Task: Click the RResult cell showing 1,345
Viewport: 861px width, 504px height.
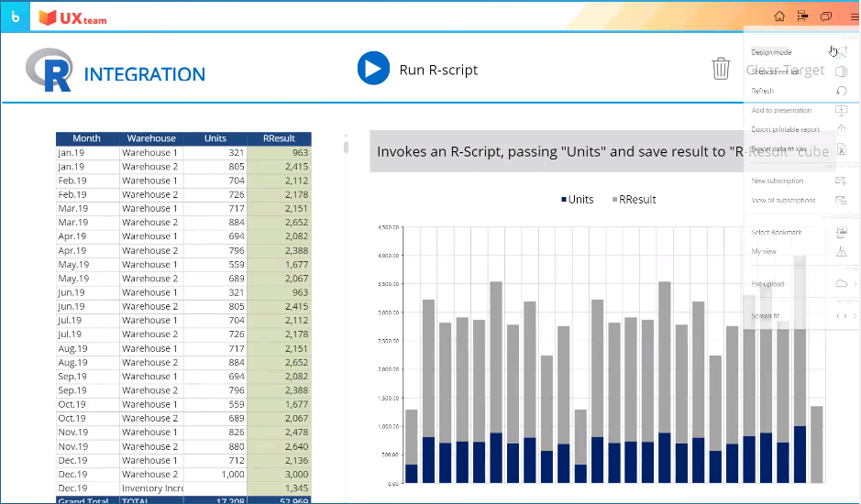Action: (279, 488)
